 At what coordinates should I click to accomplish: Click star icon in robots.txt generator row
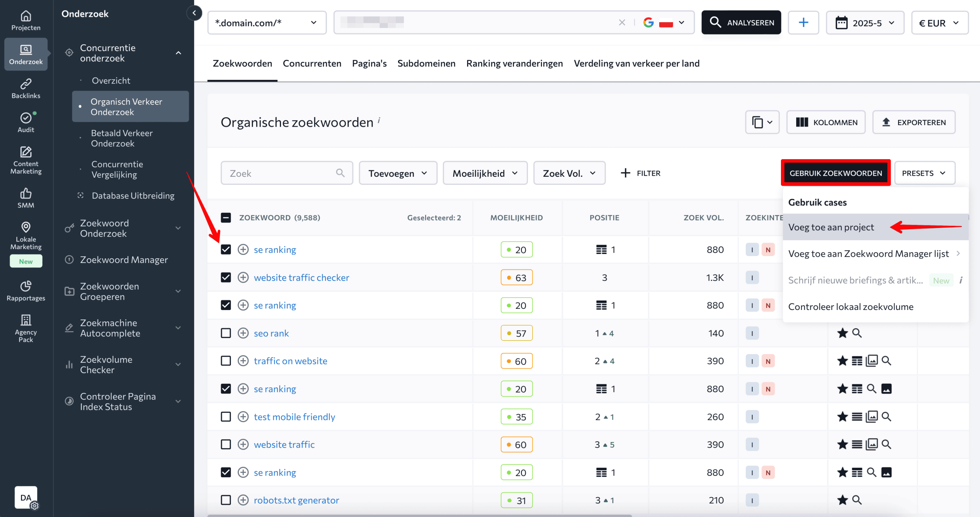tap(843, 500)
